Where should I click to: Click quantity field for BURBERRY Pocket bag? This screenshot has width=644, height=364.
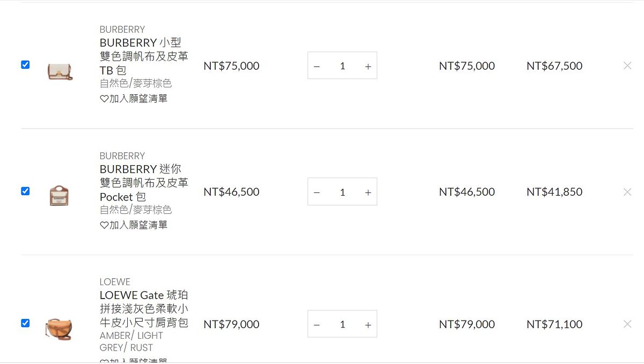pos(342,192)
